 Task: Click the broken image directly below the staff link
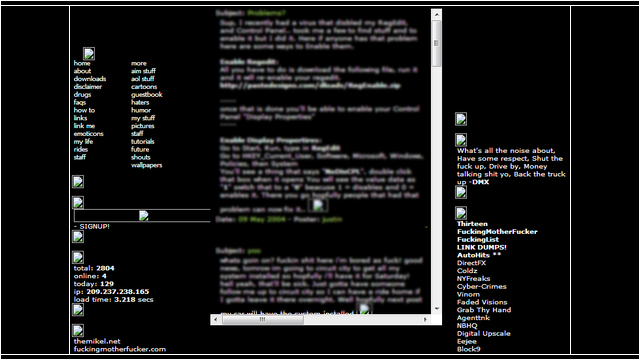pyautogui.click(x=78, y=182)
